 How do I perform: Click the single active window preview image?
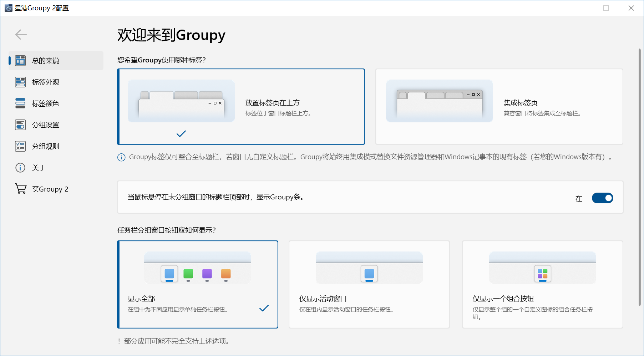[x=369, y=268]
